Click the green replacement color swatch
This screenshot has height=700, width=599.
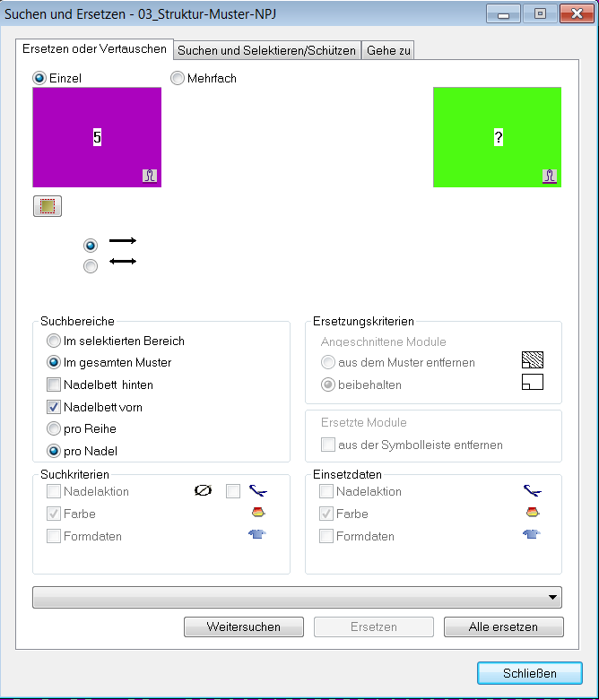click(497, 137)
